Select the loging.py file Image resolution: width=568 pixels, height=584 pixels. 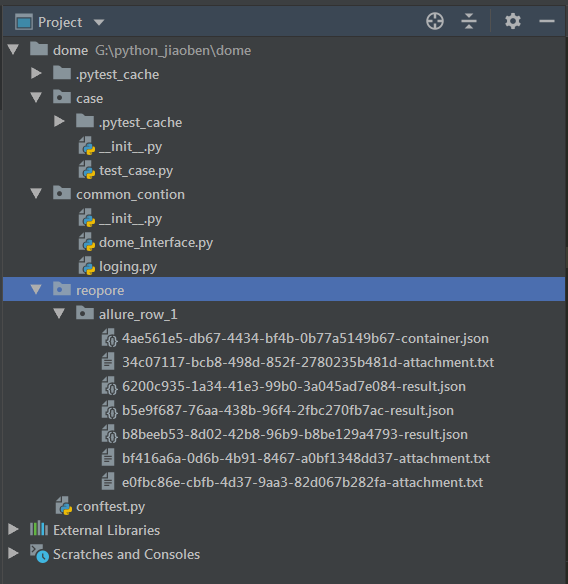pos(128,267)
